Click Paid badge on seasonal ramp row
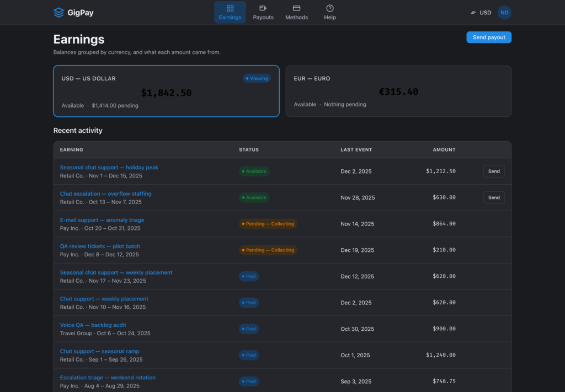Image resolution: width=565 pixels, height=392 pixels. tap(249, 355)
